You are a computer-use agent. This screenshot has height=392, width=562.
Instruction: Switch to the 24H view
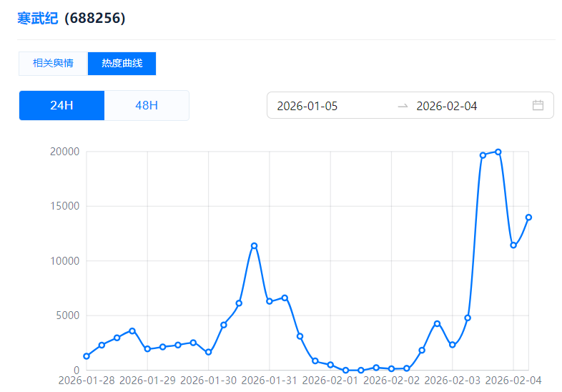(61, 106)
